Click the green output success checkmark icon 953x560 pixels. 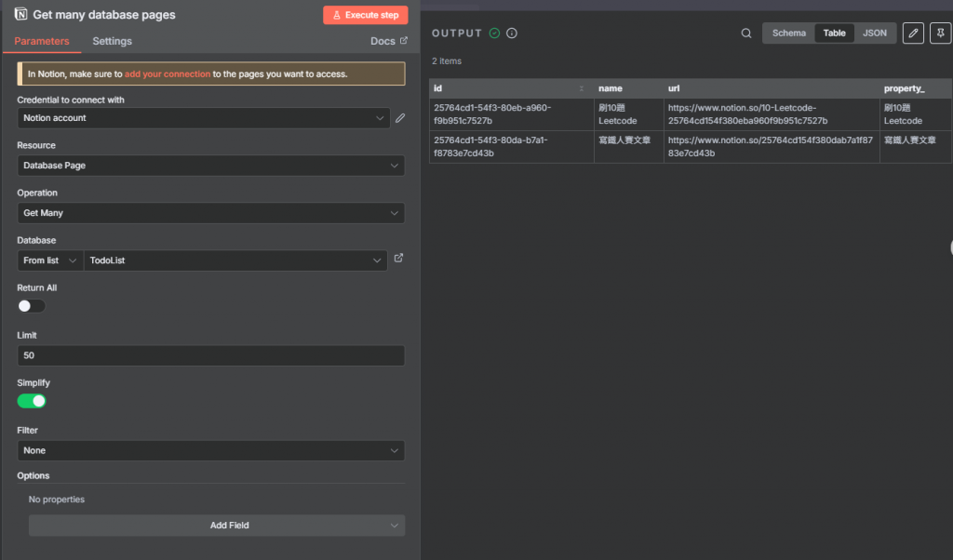click(x=495, y=33)
